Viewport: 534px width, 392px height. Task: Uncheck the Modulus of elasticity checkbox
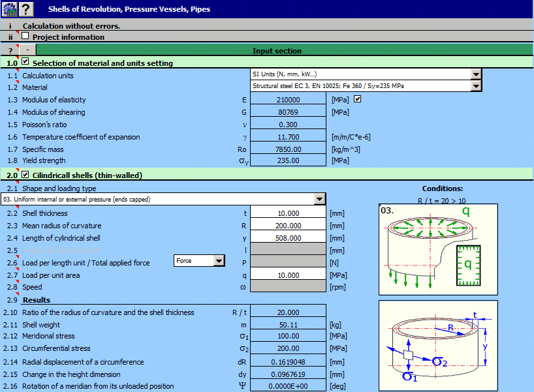coord(357,100)
